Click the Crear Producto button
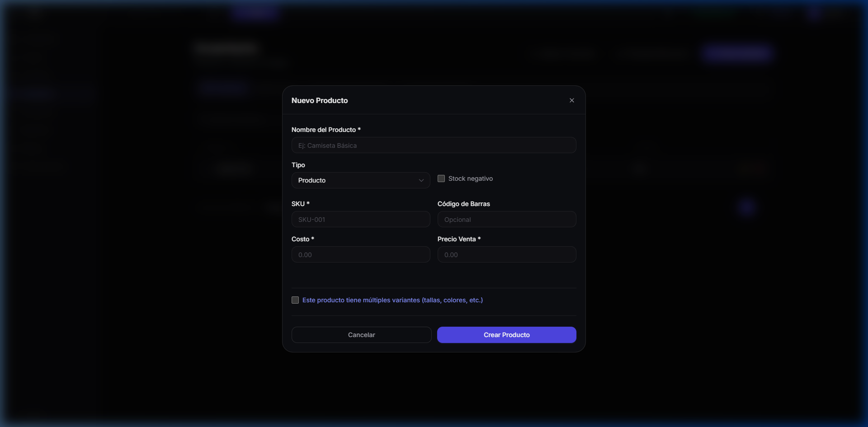Viewport: 868px width, 427px height. click(506, 335)
